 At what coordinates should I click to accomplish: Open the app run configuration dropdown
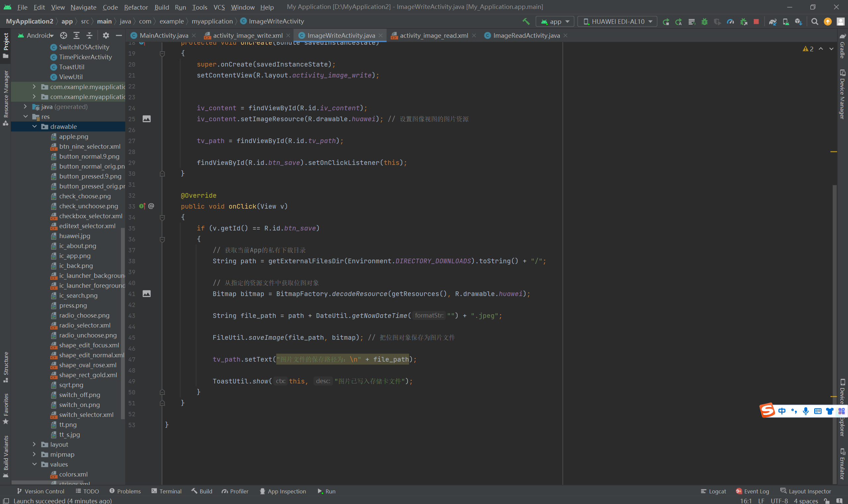pos(555,22)
